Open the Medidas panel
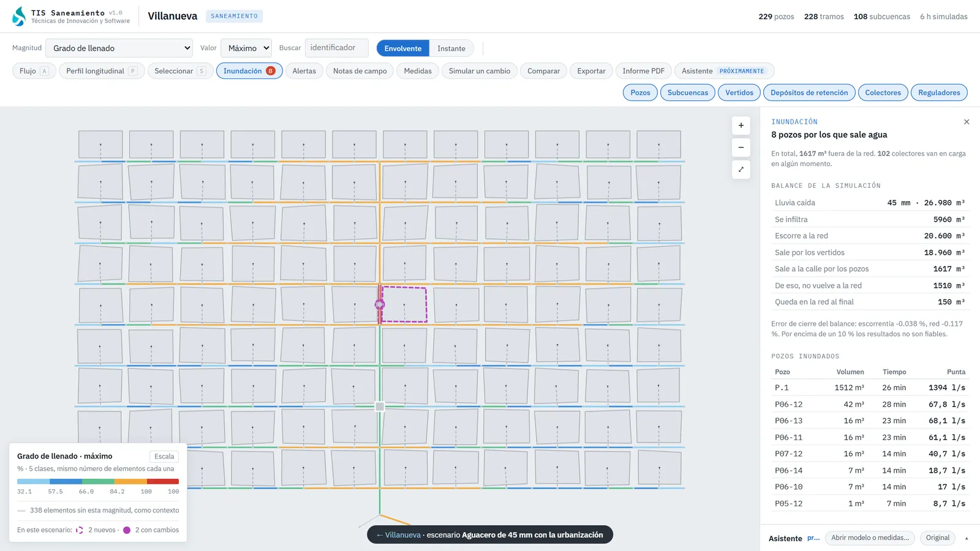This screenshot has height=551, width=980. pos(418,71)
